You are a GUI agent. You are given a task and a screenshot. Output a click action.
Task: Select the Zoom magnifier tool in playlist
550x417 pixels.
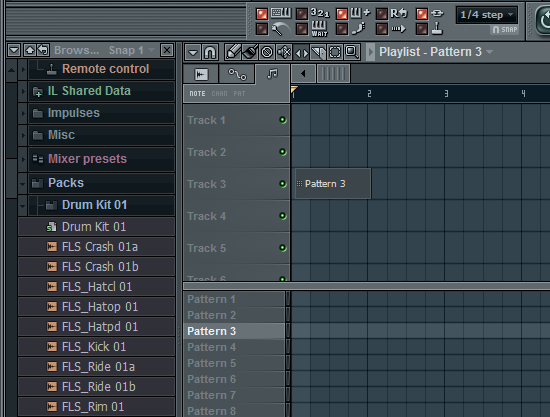tap(352, 53)
